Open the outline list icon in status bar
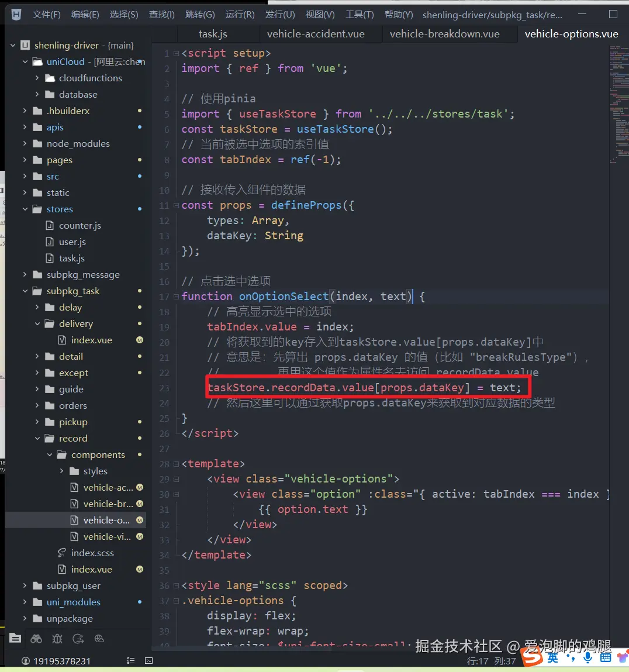Screen dimensions: 629x672 131,661
